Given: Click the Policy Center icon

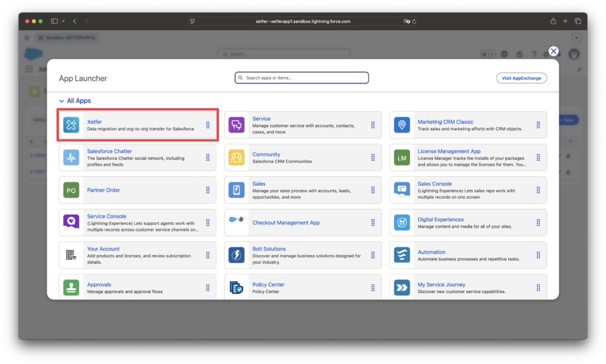Looking at the screenshot, I should coord(237,288).
